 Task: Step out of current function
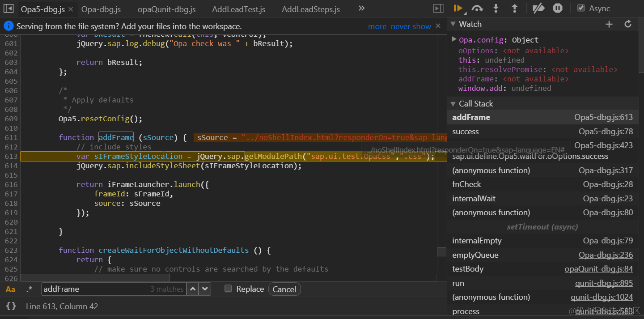pos(514,9)
